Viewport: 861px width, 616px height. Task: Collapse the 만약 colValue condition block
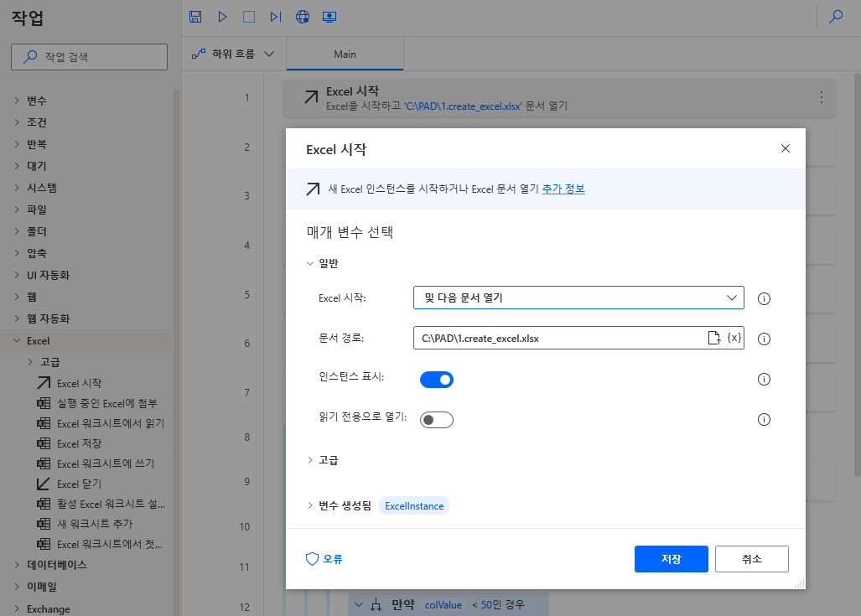pos(359,604)
